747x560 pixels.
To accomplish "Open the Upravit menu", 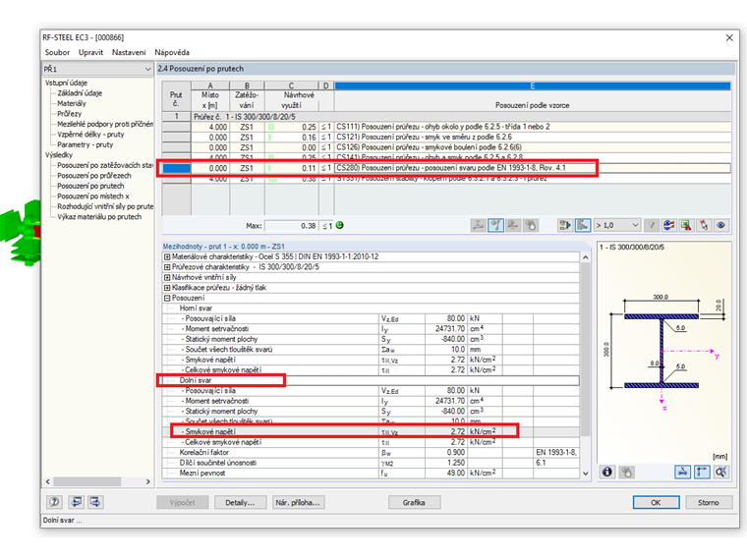I will (x=90, y=52).
